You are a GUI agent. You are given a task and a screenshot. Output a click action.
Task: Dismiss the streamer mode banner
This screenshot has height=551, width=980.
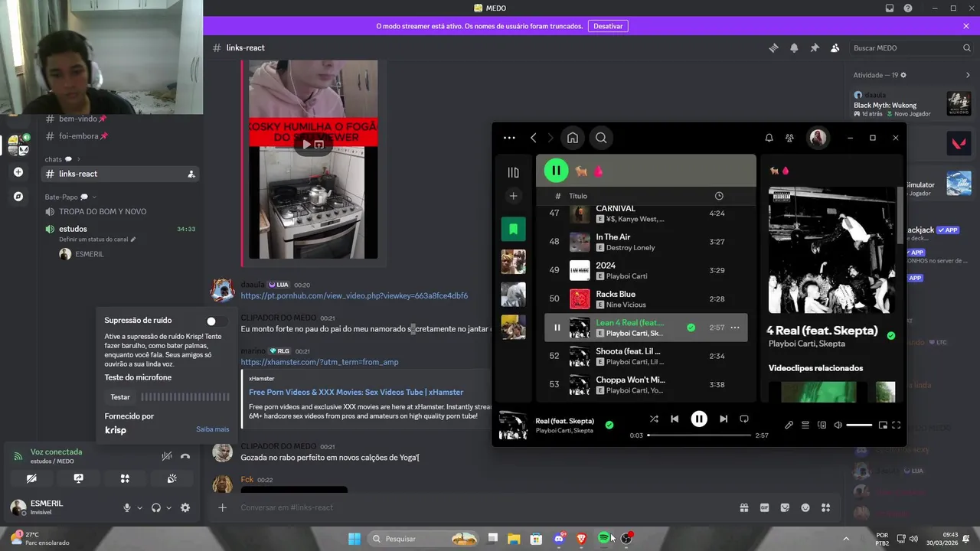(966, 26)
